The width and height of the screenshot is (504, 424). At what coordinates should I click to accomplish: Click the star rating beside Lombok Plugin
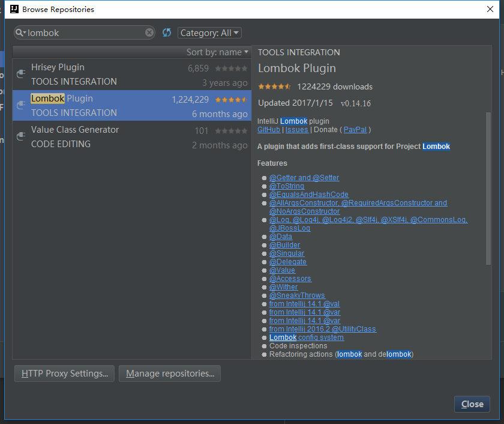232,98
